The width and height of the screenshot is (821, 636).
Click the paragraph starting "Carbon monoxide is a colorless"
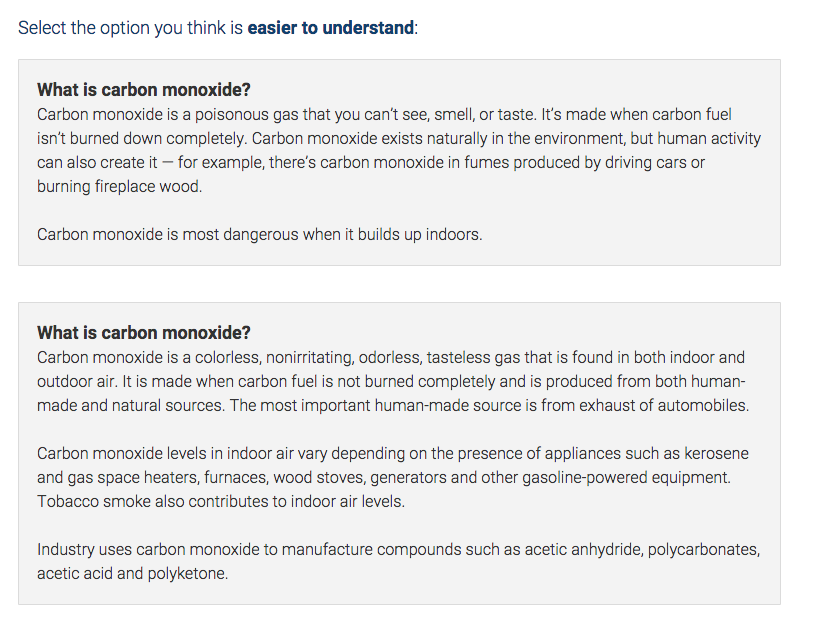click(x=392, y=381)
